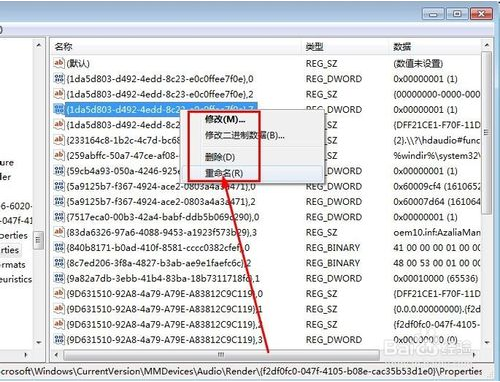
Task: Select value {9D631510-92A8-4a79...},1
Action: [x=164, y=309]
